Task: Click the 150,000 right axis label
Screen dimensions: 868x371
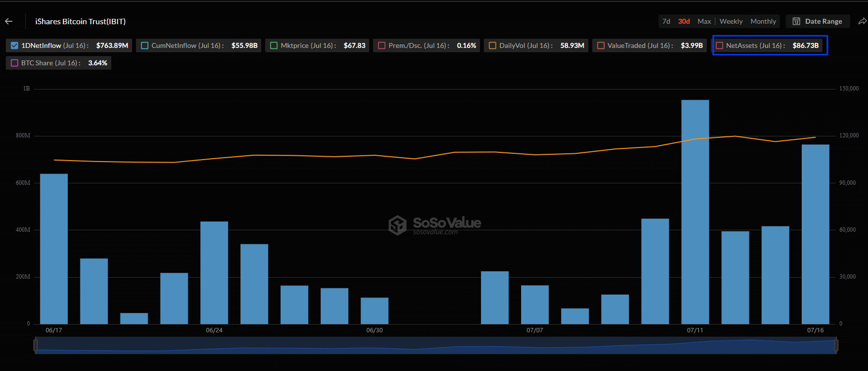Action: tap(849, 89)
